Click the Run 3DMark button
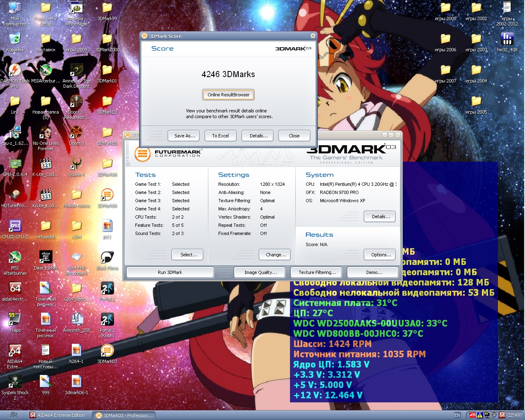The height and width of the screenshot is (420, 525). [x=170, y=272]
